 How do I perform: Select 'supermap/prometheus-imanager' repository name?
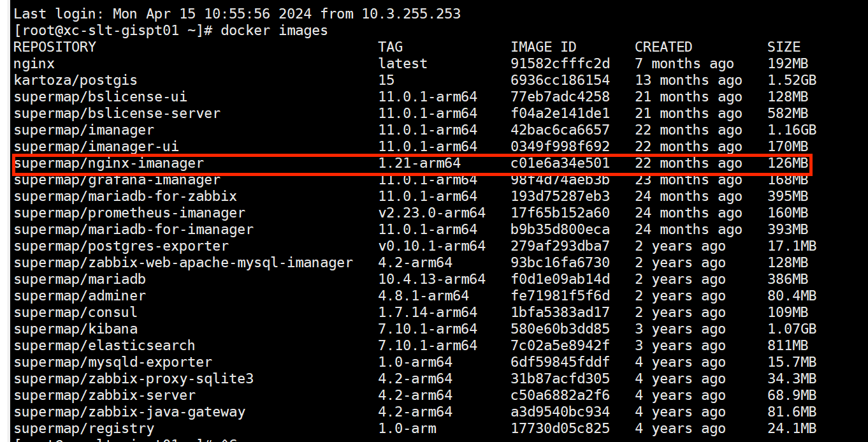pos(129,213)
